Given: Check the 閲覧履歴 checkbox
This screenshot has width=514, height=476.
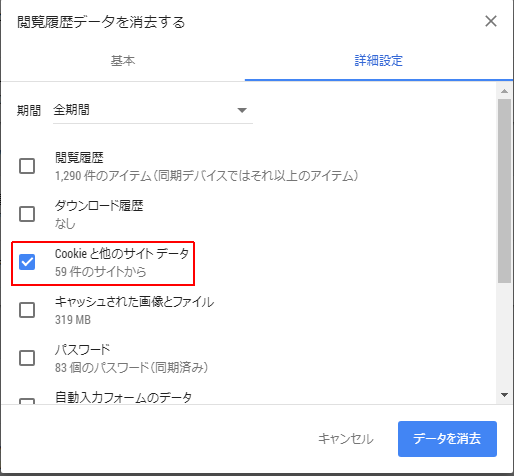Looking at the screenshot, I should coord(27,166).
